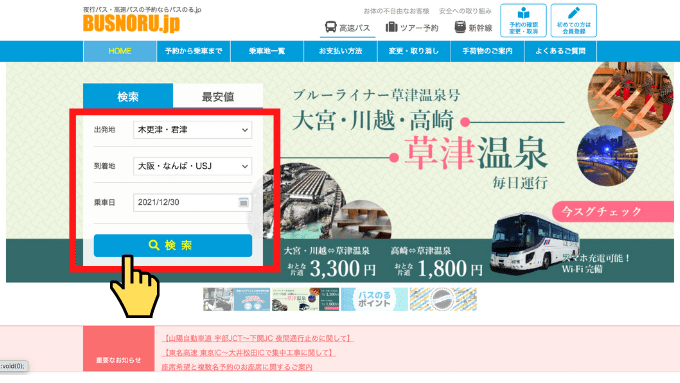Open the 東名高速 東京IC～大井松田IC notice link

tap(248, 353)
